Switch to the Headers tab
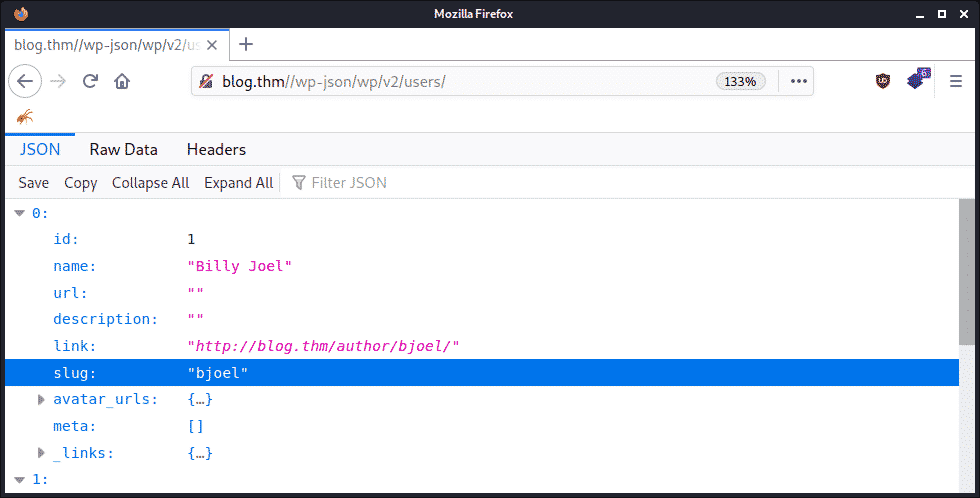 click(x=216, y=149)
